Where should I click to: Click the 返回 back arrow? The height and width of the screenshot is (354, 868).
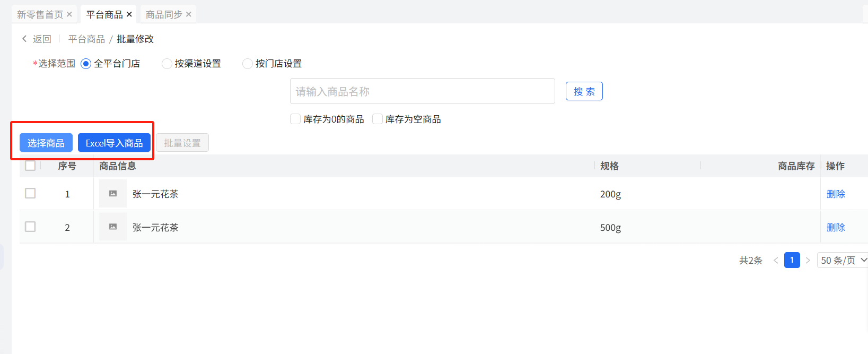pos(24,39)
